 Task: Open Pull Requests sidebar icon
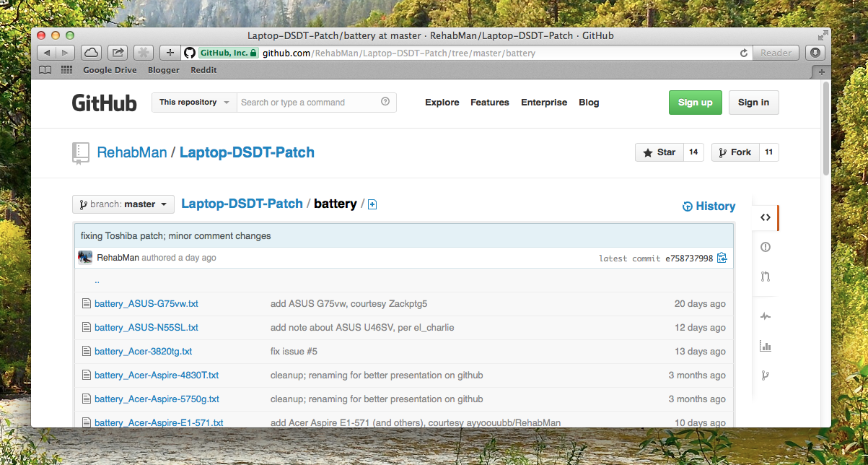point(766,277)
